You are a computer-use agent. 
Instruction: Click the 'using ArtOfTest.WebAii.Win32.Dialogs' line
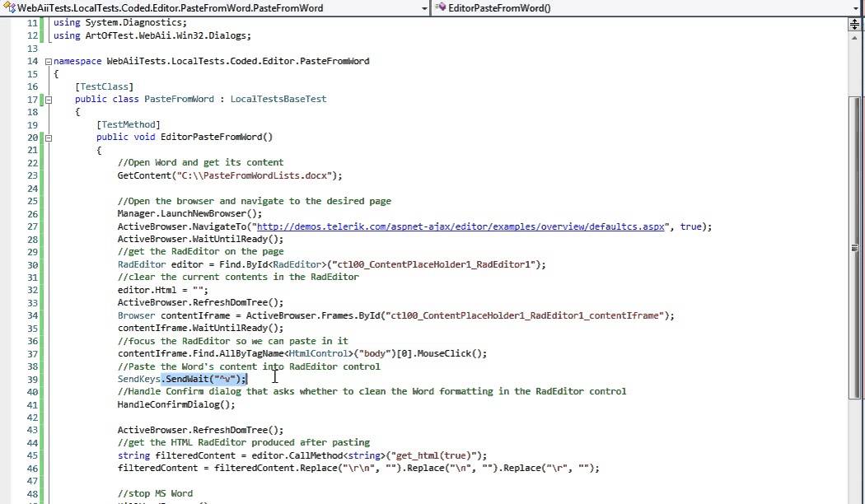152,36
